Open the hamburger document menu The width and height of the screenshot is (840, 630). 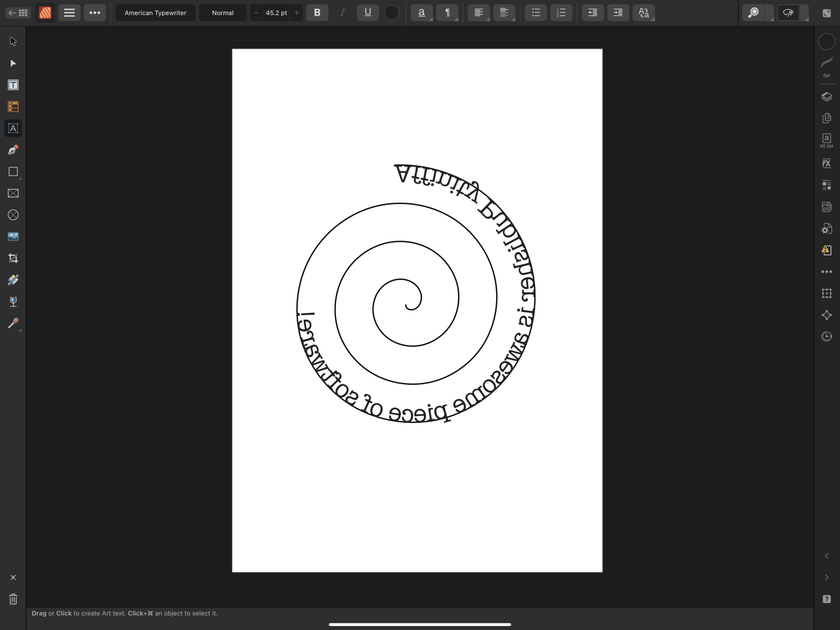tap(69, 12)
